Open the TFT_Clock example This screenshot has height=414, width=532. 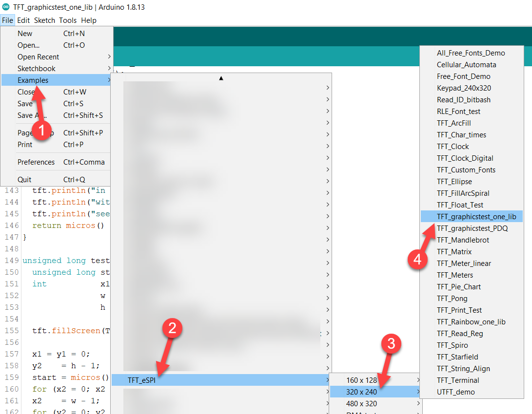[x=472, y=147]
